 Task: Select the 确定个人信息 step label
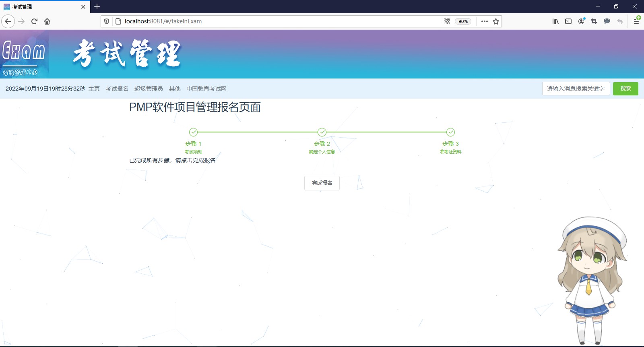[322, 152]
